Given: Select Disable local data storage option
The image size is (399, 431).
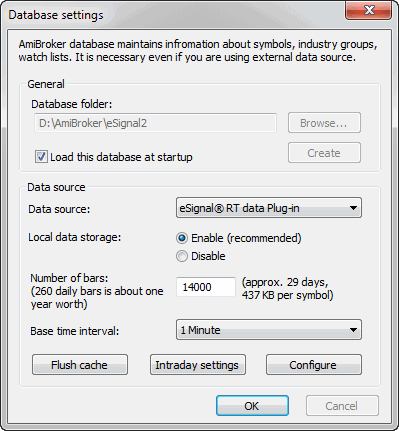Looking at the screenshot, I should point(182,256).
